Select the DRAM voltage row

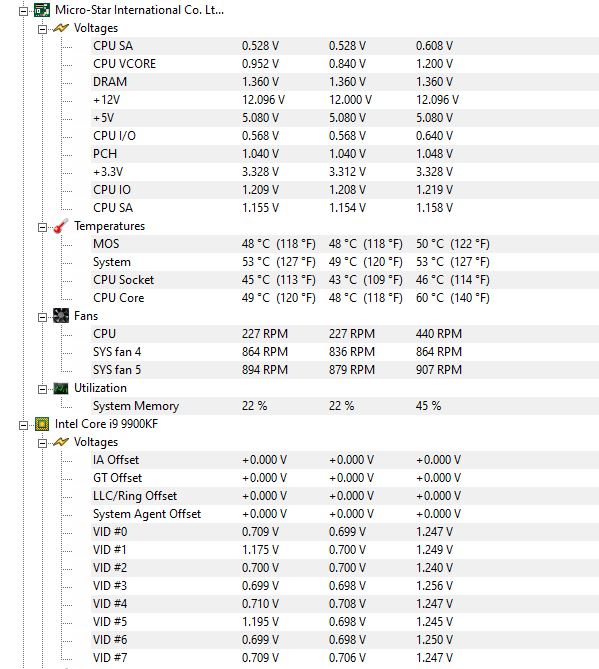click(x=345, y=81)
